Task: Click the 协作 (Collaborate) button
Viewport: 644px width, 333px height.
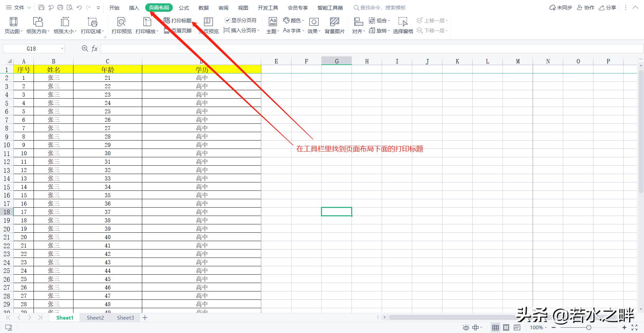Action: pos(586,7)
